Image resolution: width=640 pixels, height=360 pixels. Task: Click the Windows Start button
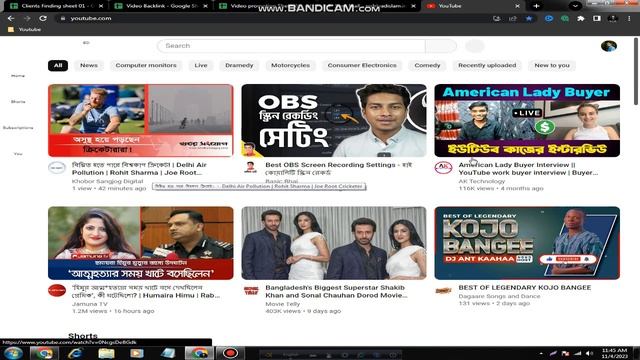[13, 353]
